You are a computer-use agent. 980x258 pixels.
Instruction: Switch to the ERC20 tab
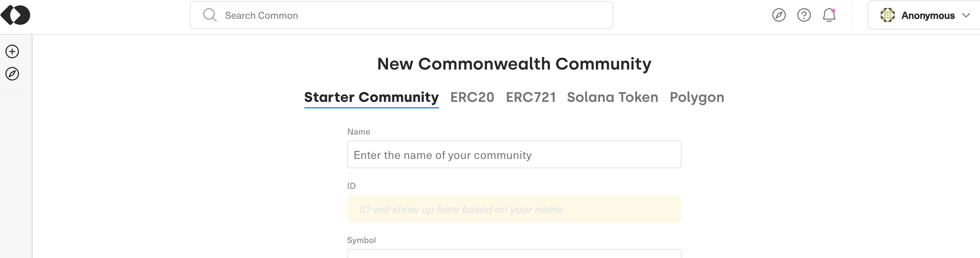tap(472, 97)
